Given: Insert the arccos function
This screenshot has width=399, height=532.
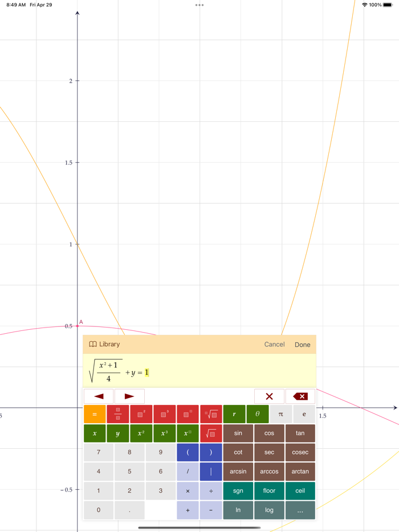Looking at the screenshot, I should point(269,472).
